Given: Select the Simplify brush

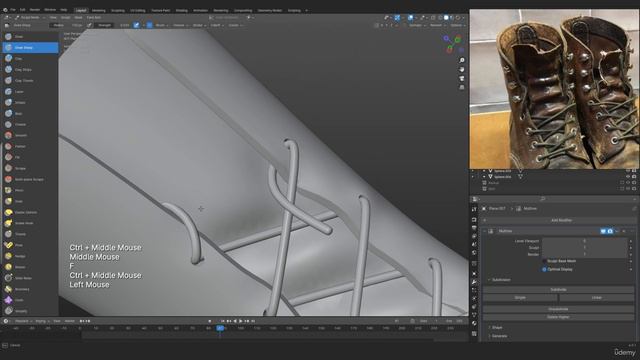Looking at the screenshot, I should (x=31, y=311).
